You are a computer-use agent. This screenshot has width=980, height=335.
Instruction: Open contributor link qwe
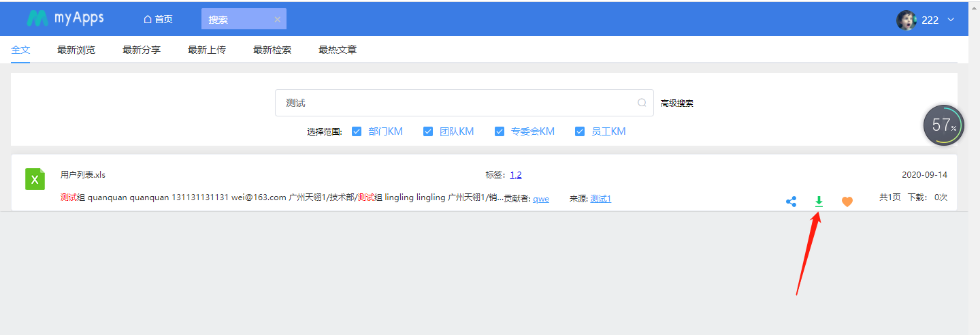[541, 199]
